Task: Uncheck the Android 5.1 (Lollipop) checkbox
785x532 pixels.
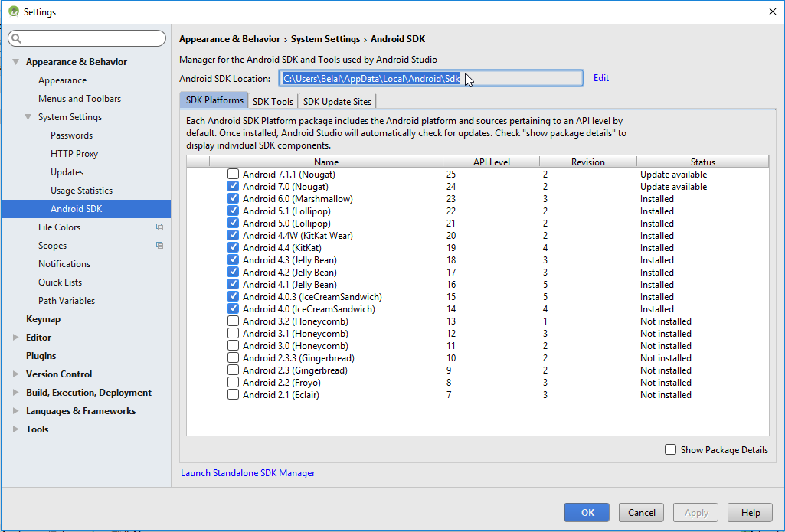Action: point(233,211)
